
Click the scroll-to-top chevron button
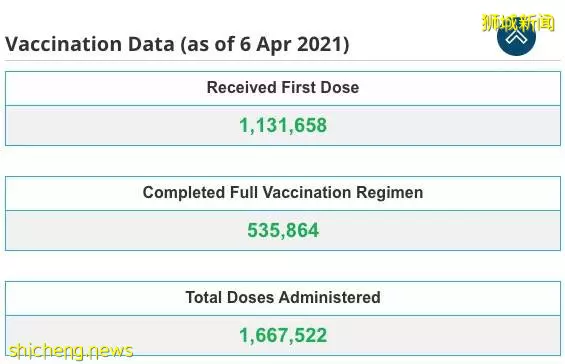pyautogui.click(x=516, y=36)
